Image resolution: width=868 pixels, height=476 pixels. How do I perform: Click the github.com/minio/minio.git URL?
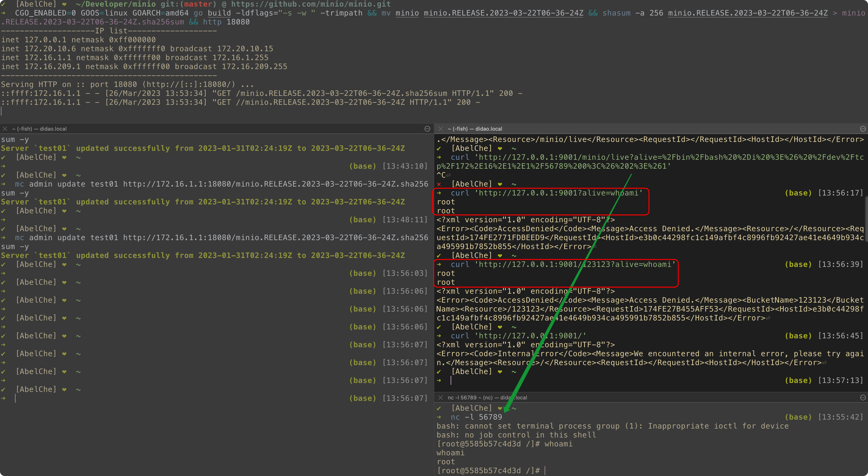(311, 4)
